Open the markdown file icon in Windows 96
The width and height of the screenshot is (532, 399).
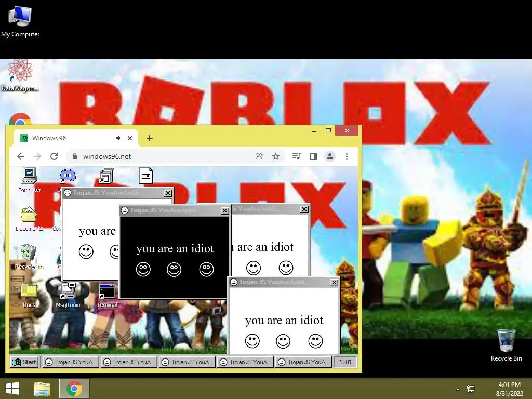click(146, 176)
